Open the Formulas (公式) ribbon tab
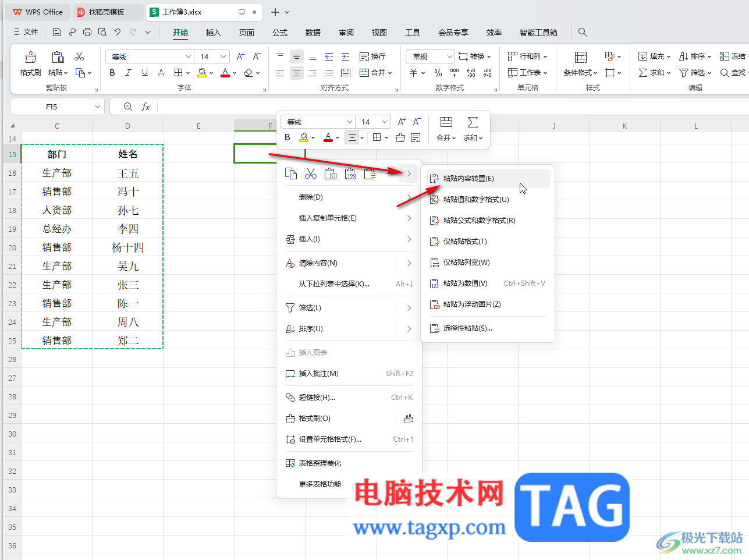This screenshot has width=749, height=560. click(x=280, y=33)
